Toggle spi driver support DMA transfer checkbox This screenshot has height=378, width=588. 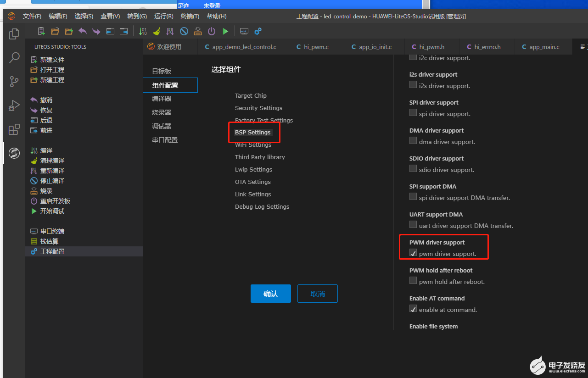click(x=413, y=197)
